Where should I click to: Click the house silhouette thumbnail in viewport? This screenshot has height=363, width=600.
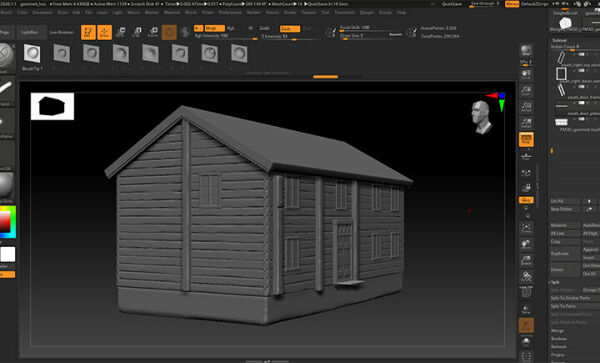tap(52, 106)
